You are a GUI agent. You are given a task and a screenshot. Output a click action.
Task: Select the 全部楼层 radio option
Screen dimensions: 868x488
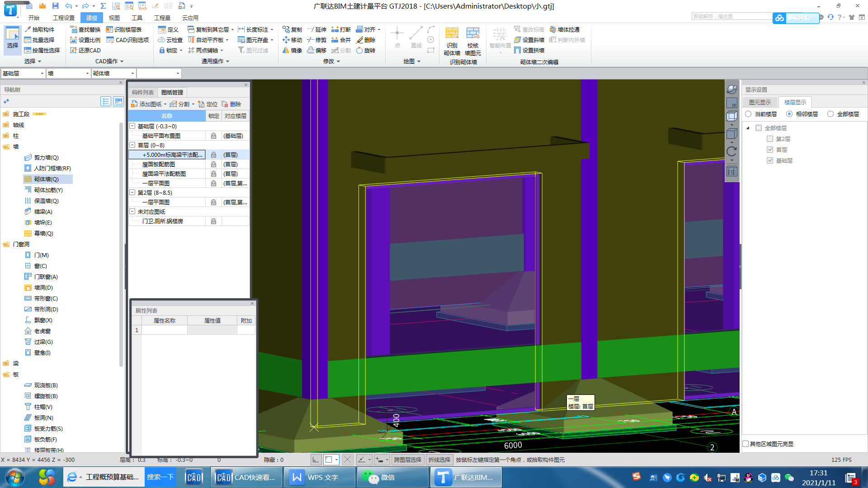coord(830,114)
